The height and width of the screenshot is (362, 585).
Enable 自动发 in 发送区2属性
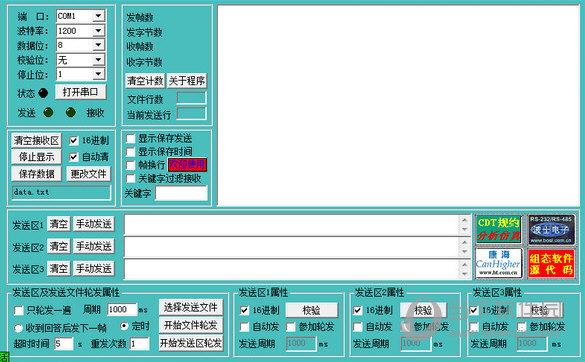tap(357, 327)
